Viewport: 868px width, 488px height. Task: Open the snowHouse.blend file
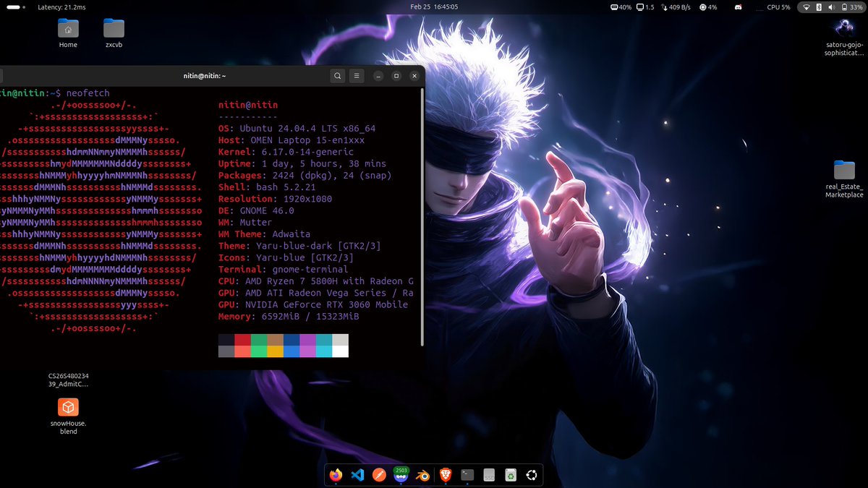tap(68, 416)
